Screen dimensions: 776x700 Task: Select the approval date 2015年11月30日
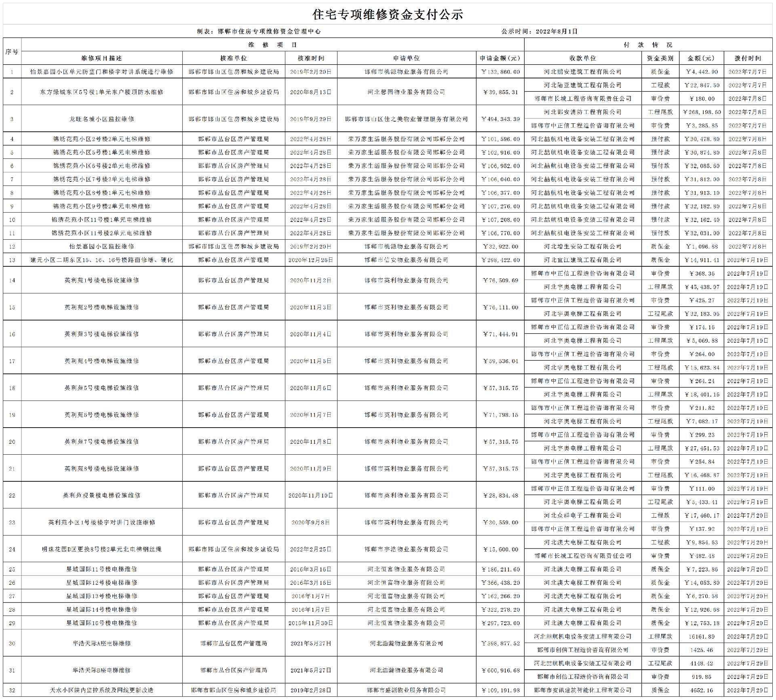311,623
